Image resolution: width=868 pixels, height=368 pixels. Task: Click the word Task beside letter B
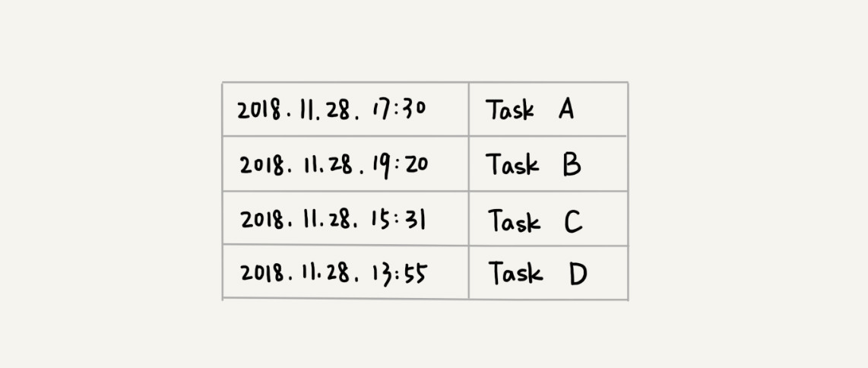512,165
